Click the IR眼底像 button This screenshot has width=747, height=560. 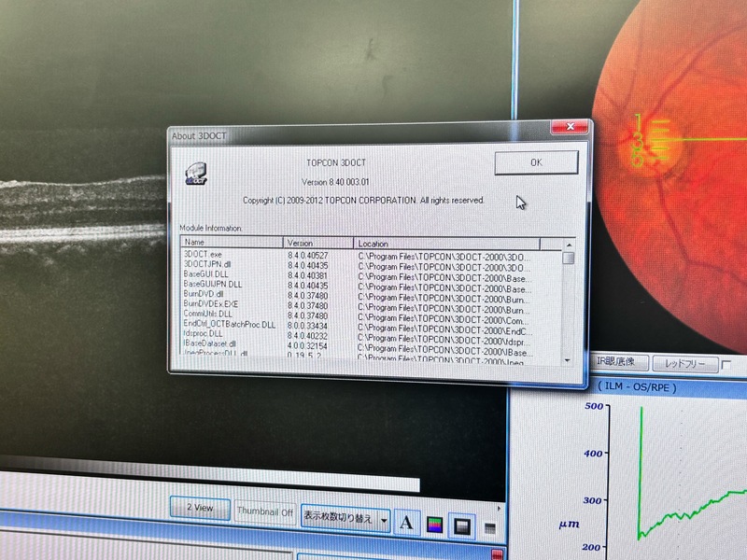617,362
